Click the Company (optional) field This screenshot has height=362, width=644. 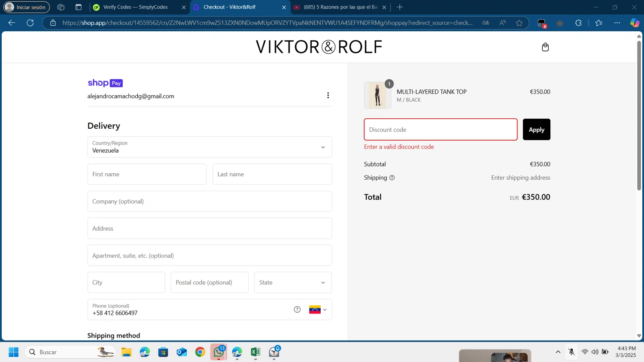tap(210, 201)
